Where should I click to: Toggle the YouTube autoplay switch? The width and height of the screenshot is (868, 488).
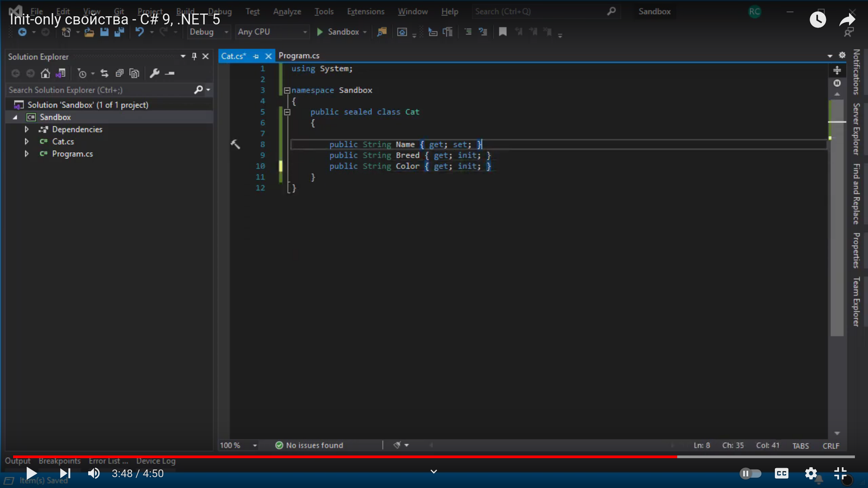(750, 474)
